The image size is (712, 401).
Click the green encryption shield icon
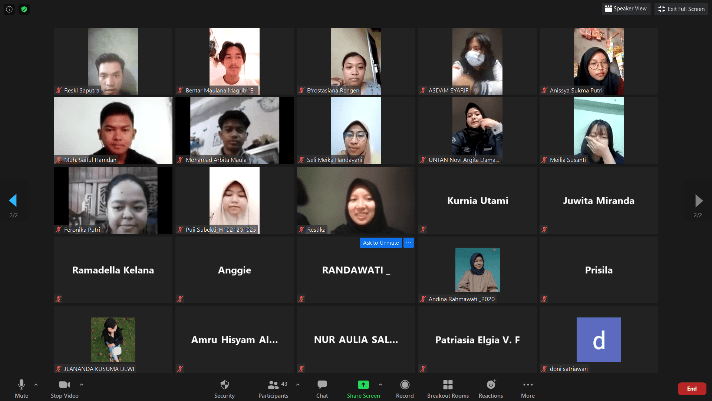(23, 8)
